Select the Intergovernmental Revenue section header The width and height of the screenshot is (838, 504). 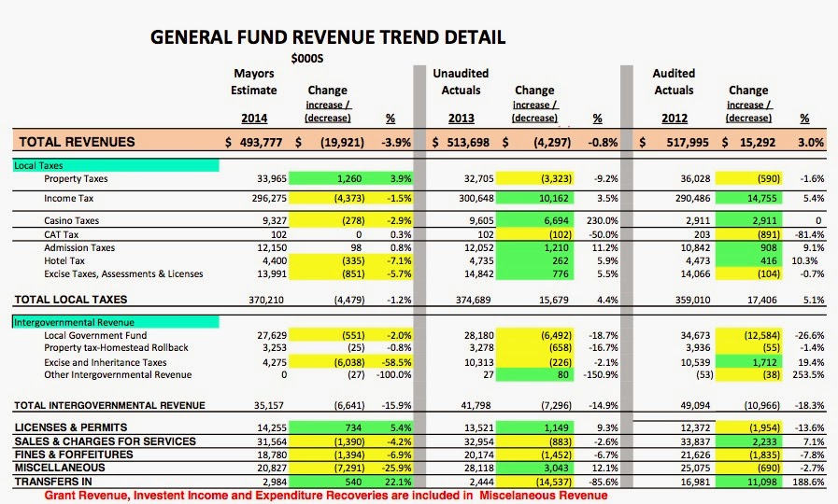point(116,322)
